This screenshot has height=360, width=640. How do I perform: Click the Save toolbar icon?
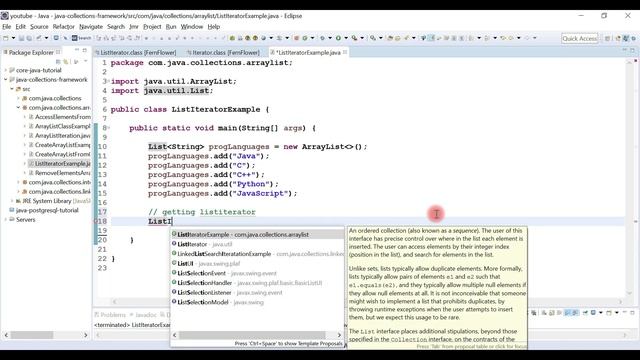pos(21,38)
